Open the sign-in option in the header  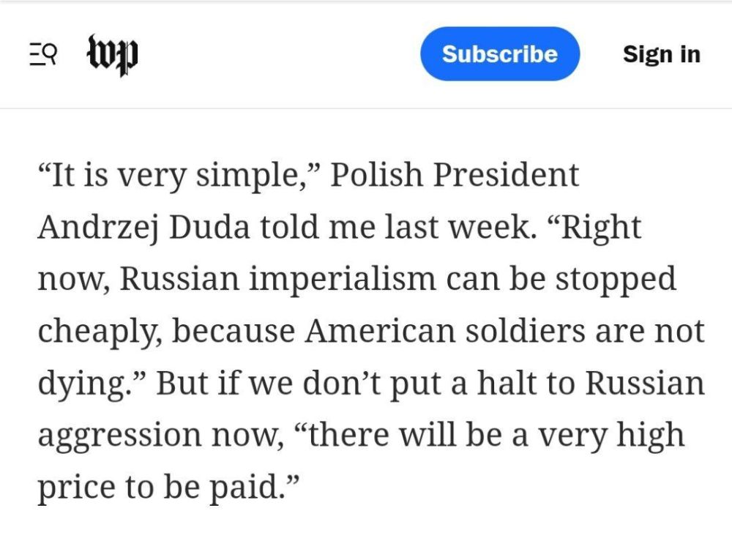[661, 54]
